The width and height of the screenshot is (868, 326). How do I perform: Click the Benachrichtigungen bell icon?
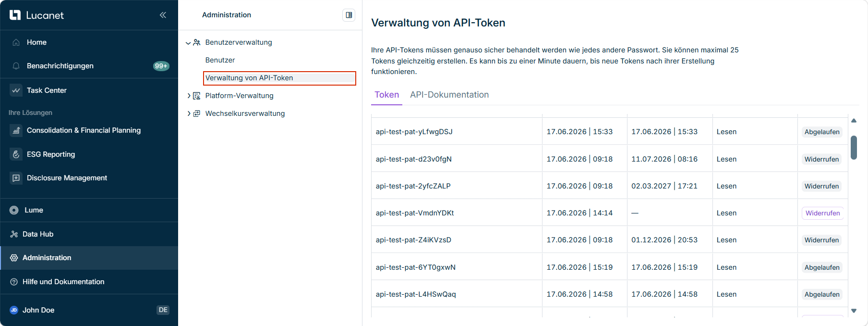16,66
